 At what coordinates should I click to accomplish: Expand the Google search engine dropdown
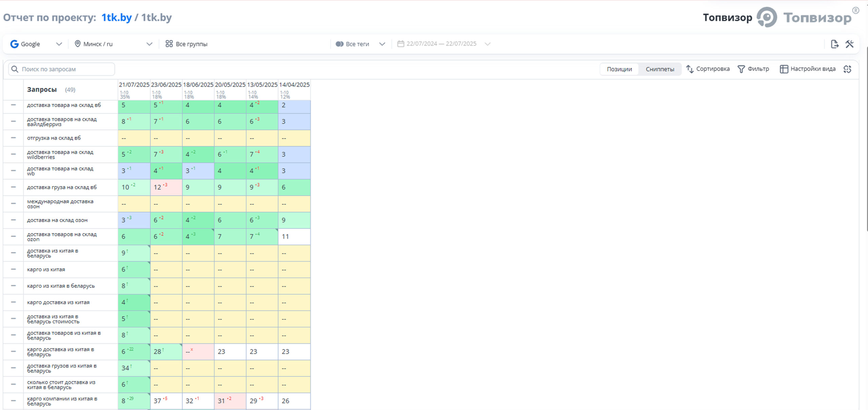coord(59,44)
